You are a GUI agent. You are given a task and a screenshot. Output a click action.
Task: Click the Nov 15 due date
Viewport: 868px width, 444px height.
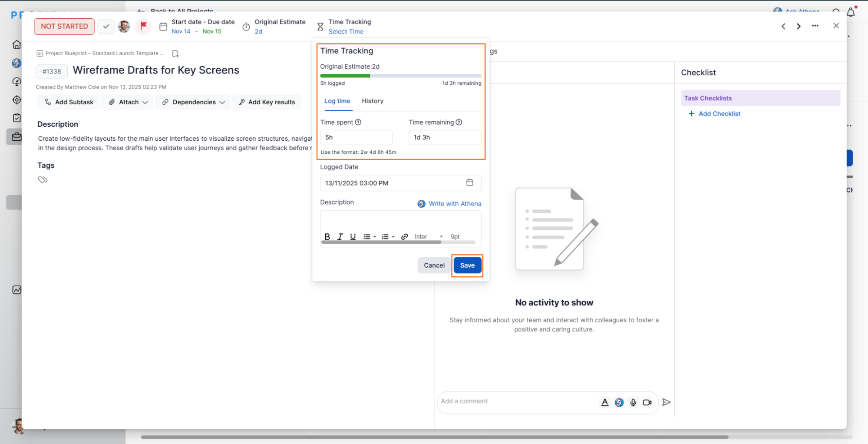(x=212, y=31)
